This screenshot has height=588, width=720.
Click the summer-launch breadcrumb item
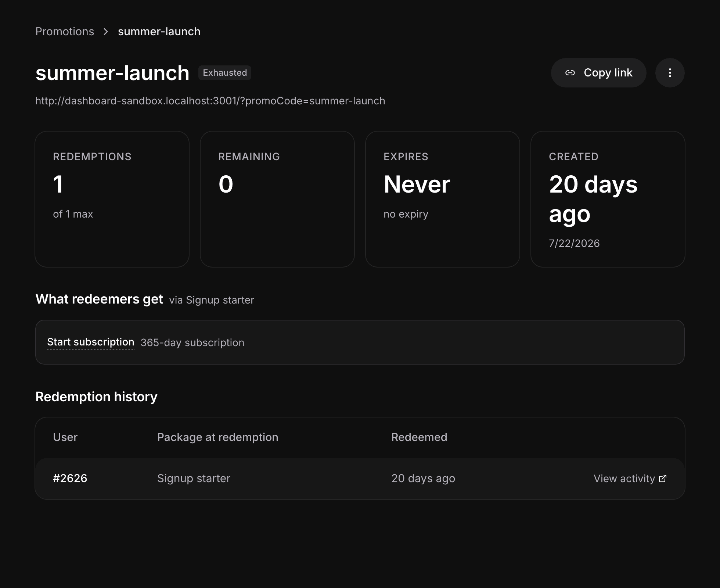[x=159, y=32]
